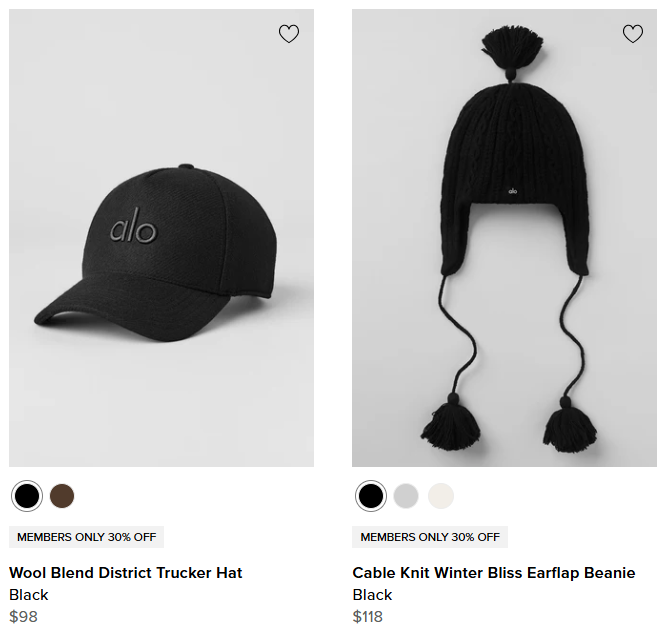The image size is (666, 634).
Task: Favorite the Wool Blend District Trucker Hat
Action: coord(289,34)
